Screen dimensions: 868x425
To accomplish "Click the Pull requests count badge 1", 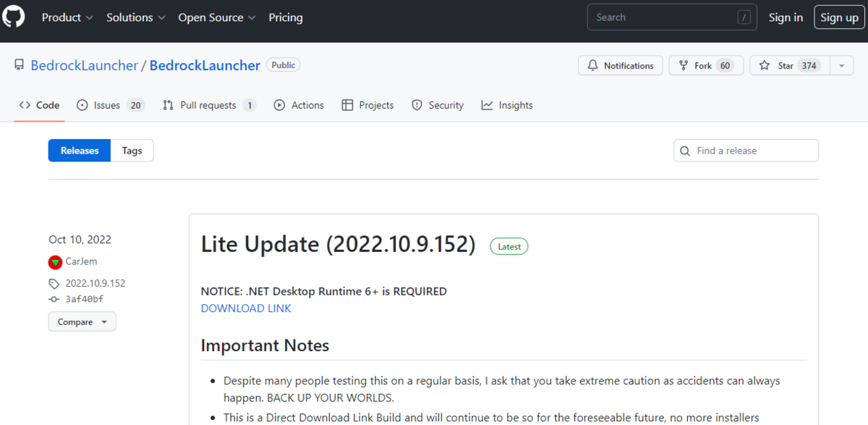I will pos(250,105).
